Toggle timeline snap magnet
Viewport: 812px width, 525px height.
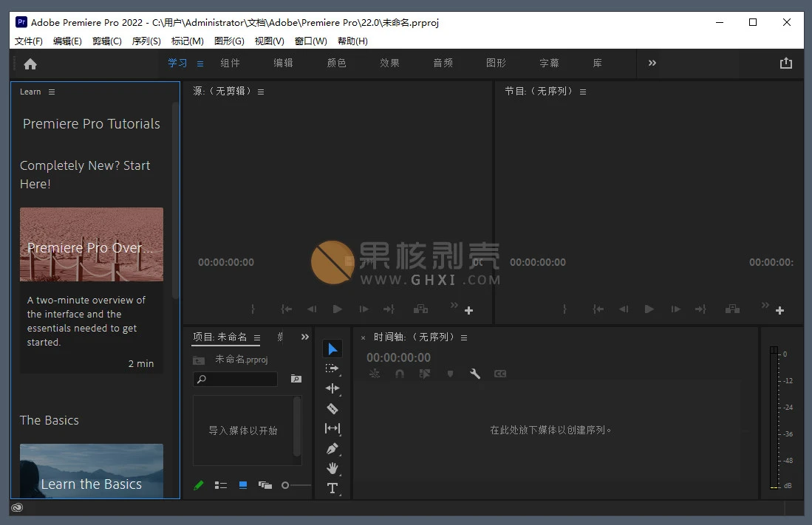(399, 374)
